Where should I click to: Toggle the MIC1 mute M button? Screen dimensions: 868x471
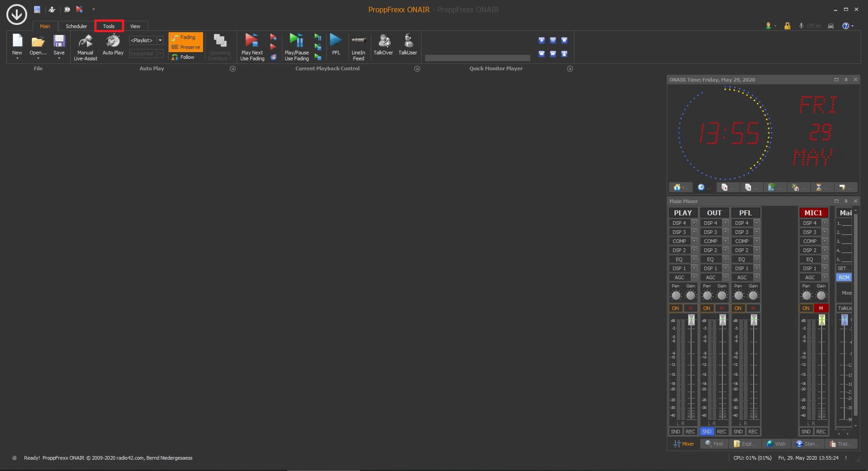(821, 308)
